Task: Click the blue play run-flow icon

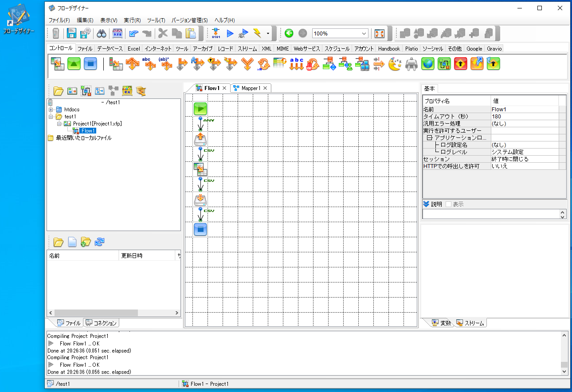Action: coord(230,33)
